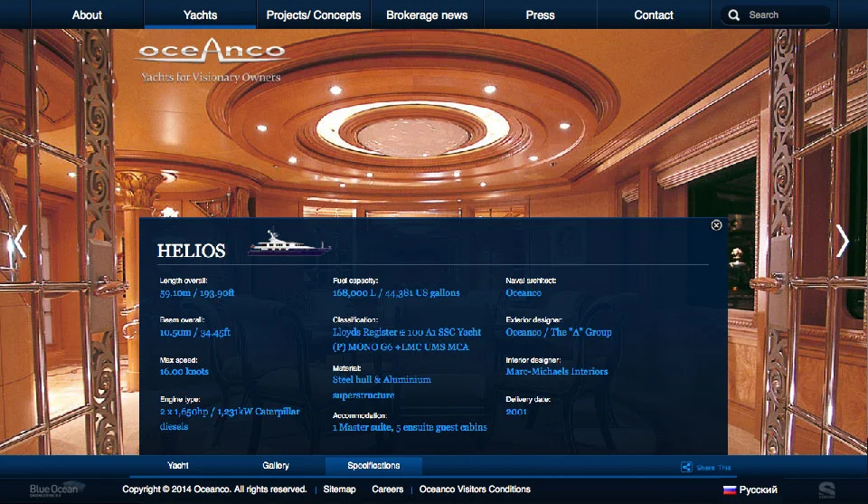Select the Yachts menu item
Viewport: 868px width, 504px height.
coord(200,15)
